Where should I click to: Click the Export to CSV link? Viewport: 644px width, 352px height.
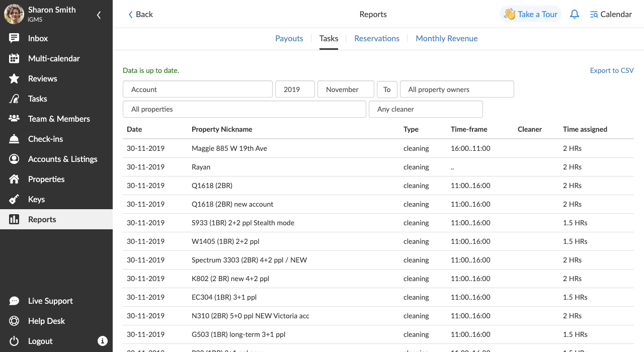pos(612,70)
